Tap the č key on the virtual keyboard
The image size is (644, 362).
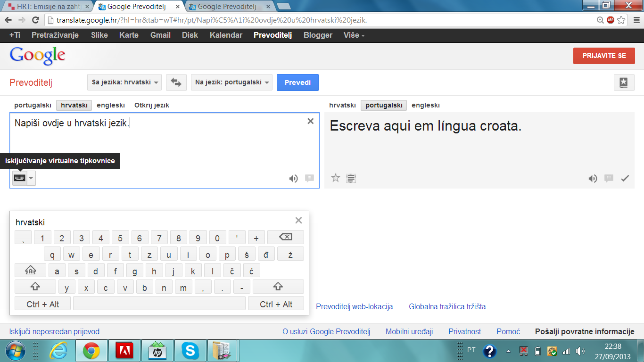point(232,271)
